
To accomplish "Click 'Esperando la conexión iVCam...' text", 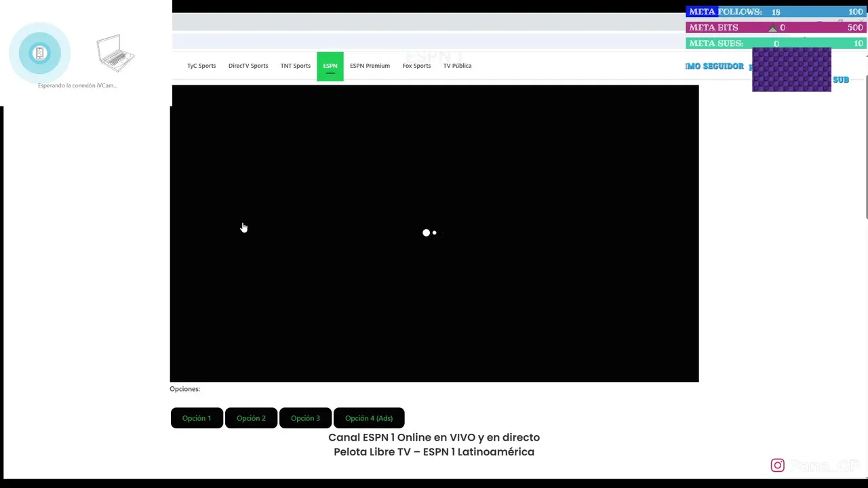I will pyautogui.click(x=77, y=85).
